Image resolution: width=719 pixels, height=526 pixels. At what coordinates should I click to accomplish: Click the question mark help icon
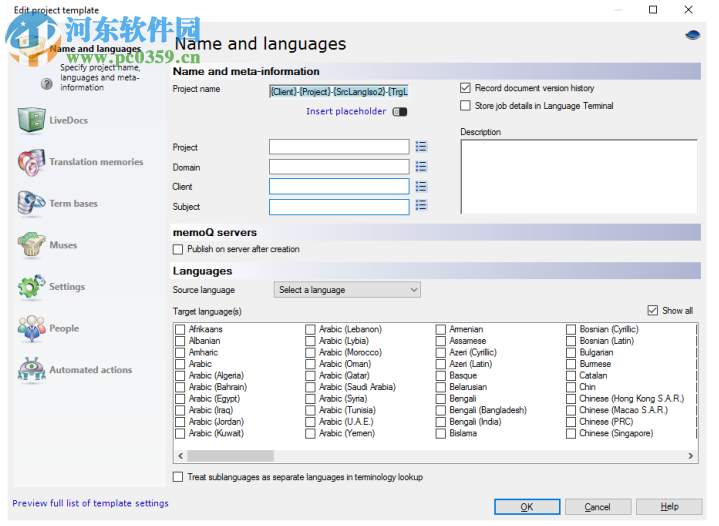[x=47, y=84]
